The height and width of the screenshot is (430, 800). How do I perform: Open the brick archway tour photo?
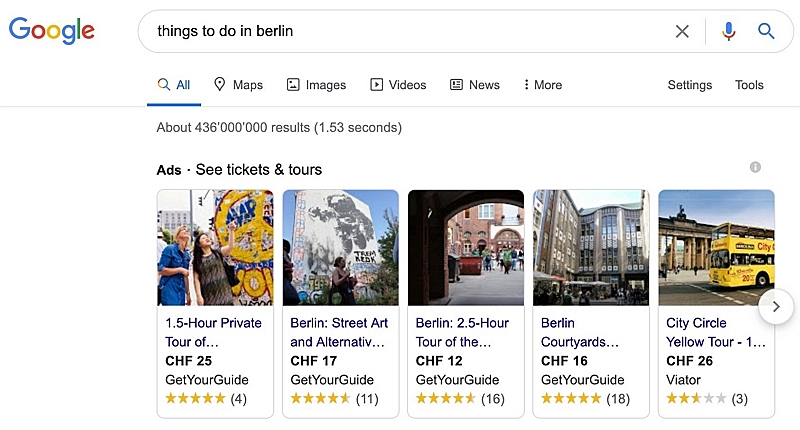pyautogui.click(x=466, y=248)
